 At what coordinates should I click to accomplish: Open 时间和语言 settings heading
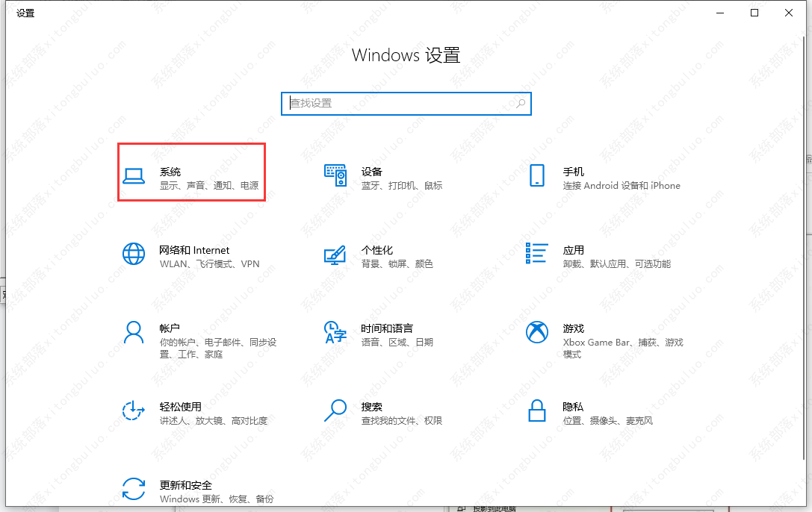(x=387, y=328)
